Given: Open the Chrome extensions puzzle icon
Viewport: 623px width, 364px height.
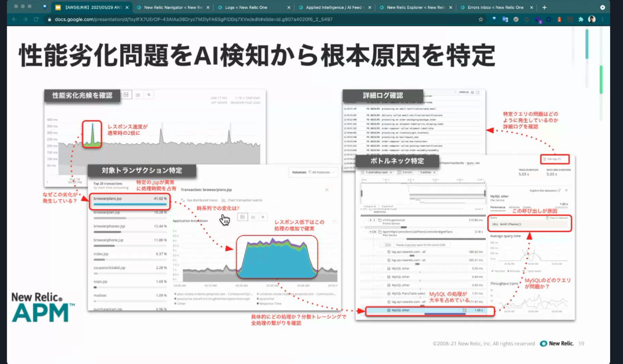Looking at the screenshot, I should tap(581, 19).
